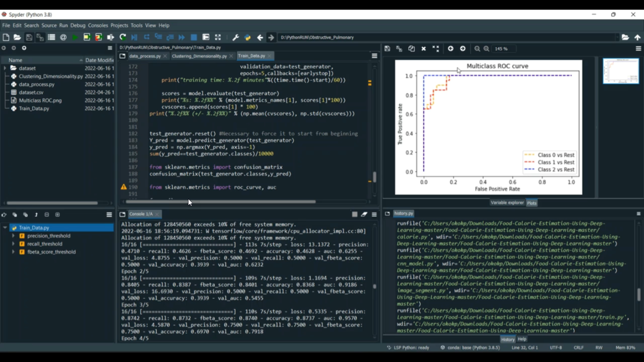The image size is (644, 362).
Task: Stop the debugging blue square button
Action: pos(194,37)
